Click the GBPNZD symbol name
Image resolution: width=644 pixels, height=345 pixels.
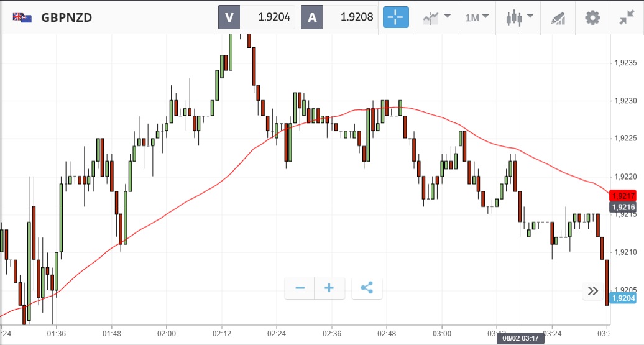(67, 17)
